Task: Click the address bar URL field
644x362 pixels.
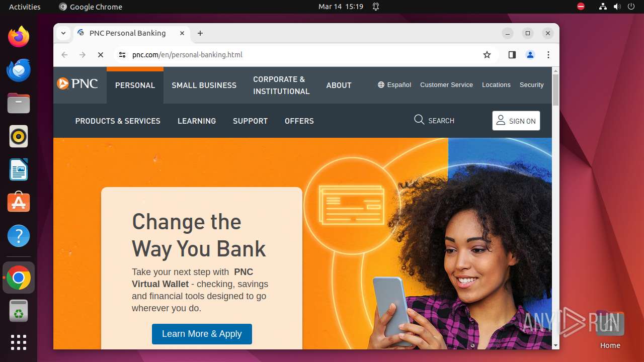Action: (302, 55)
